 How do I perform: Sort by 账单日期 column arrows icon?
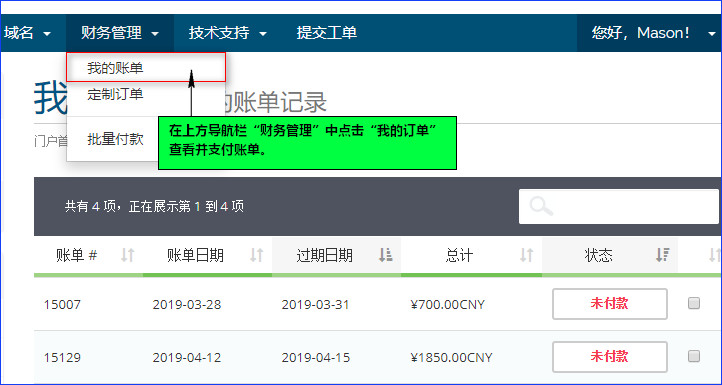pos(256,255)
